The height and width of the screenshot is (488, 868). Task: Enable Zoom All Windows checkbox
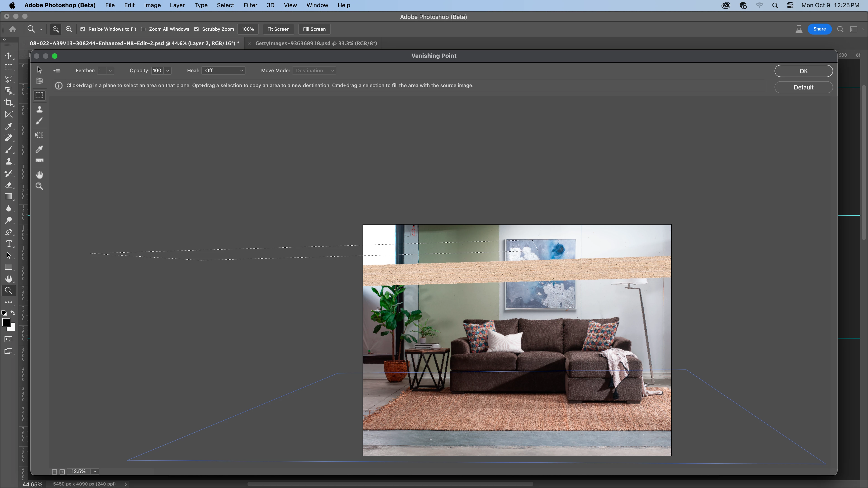pos(144,29)
